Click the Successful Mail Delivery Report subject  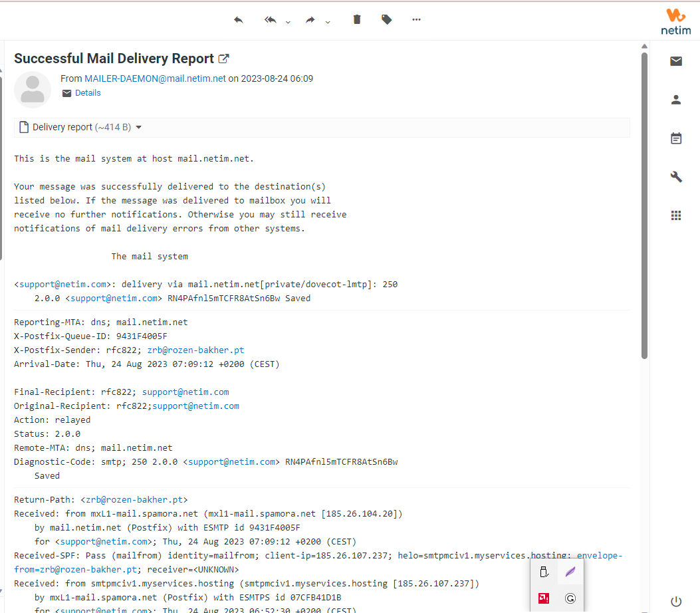click(x=114, y=59)
